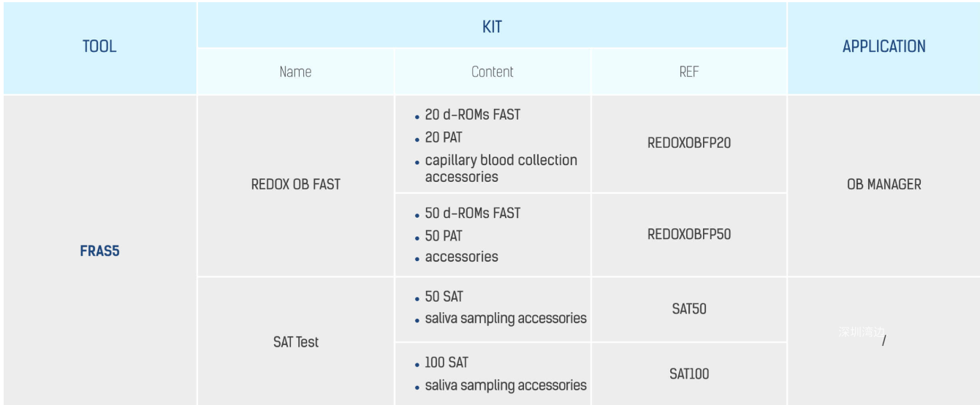Click the TOOL column header
Viewport: 980px width, 405px height.
pyautogui.click(x=99, y=47)
